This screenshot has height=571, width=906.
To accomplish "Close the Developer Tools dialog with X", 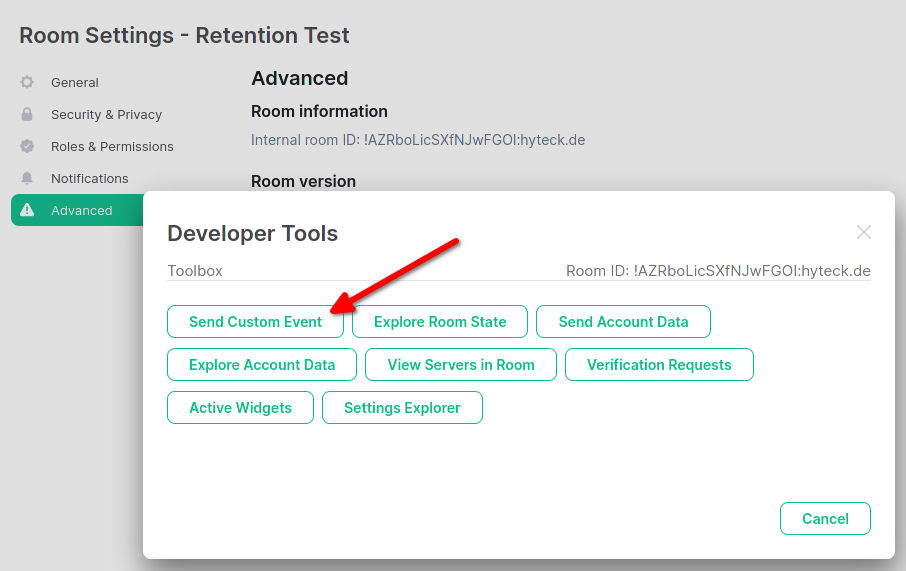I will tap(864, 232).
